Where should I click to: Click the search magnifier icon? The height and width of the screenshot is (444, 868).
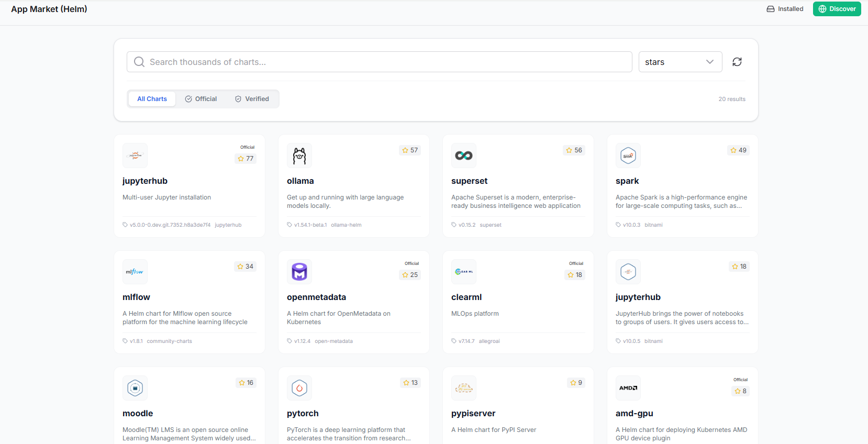pos(139,62)
